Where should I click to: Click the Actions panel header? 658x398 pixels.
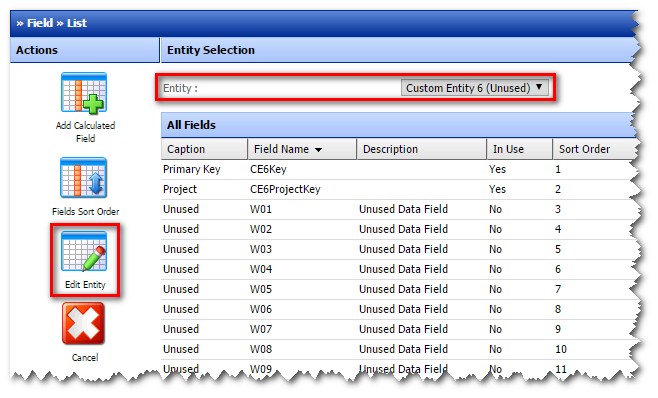click(84, 50)
